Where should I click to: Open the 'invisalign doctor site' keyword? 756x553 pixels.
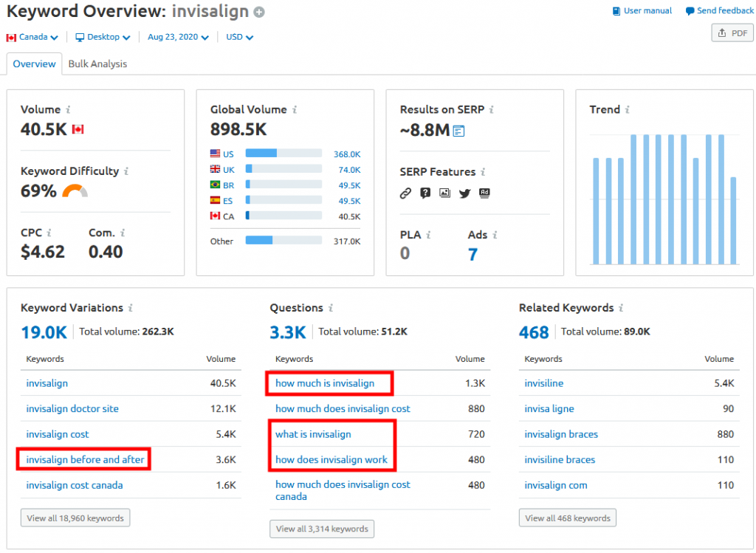[72, 409]
